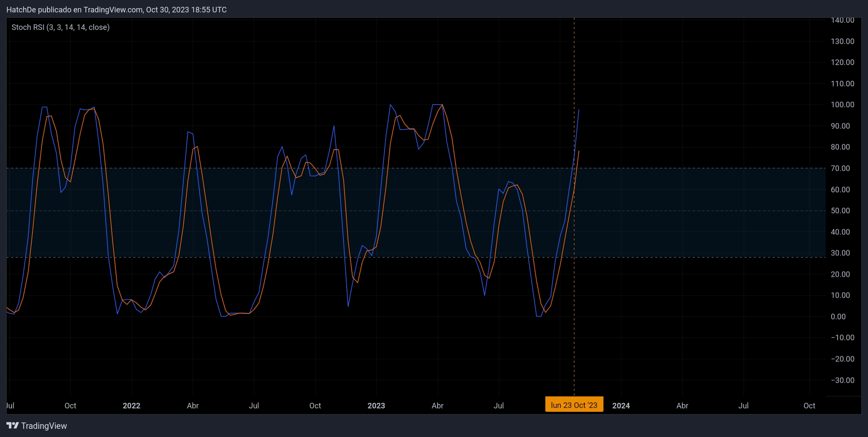Click the published header text by HatchDe
The height and width of the screenshot is (437, 868).
click(x=116, y=9)
